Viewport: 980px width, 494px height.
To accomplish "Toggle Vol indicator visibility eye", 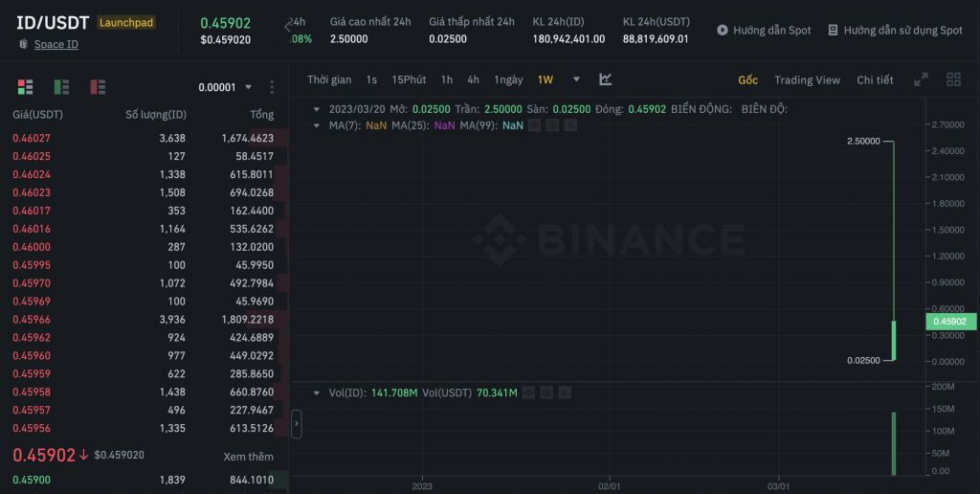I will tap(528, 393).
